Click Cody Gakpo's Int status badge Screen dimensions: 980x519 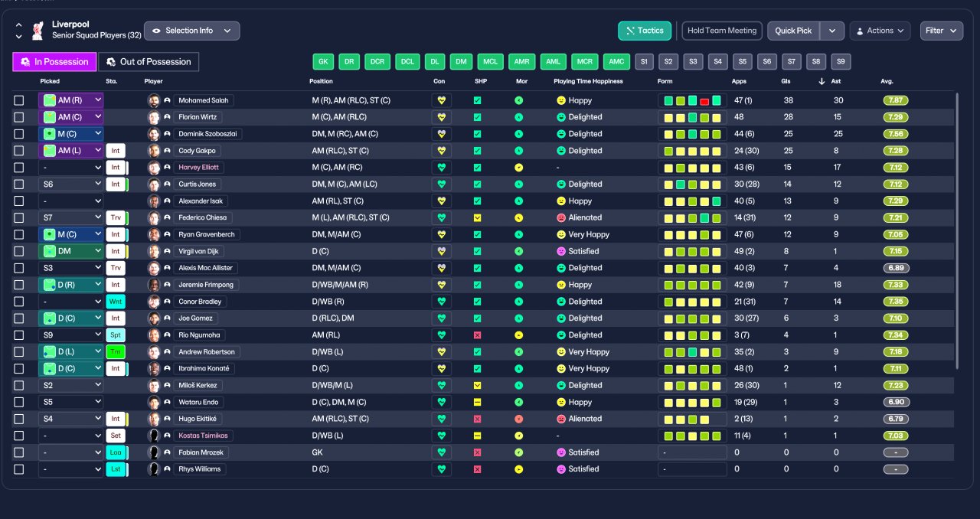116,151
